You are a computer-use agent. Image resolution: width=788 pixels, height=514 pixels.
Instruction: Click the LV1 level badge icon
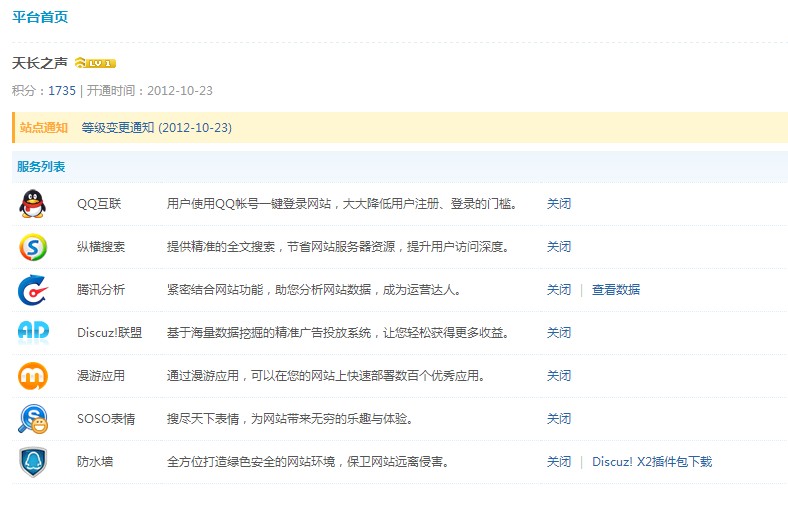point(95,63)
